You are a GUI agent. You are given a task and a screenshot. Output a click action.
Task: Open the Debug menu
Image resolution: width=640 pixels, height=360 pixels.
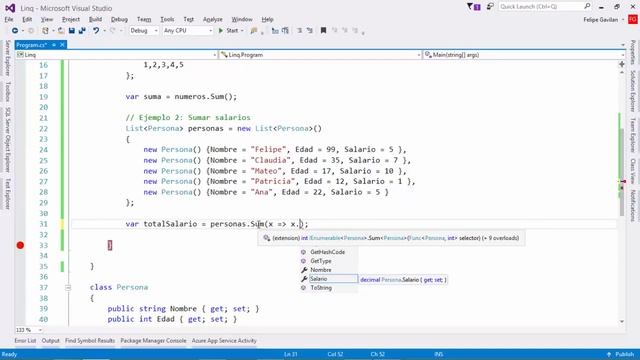119,19
